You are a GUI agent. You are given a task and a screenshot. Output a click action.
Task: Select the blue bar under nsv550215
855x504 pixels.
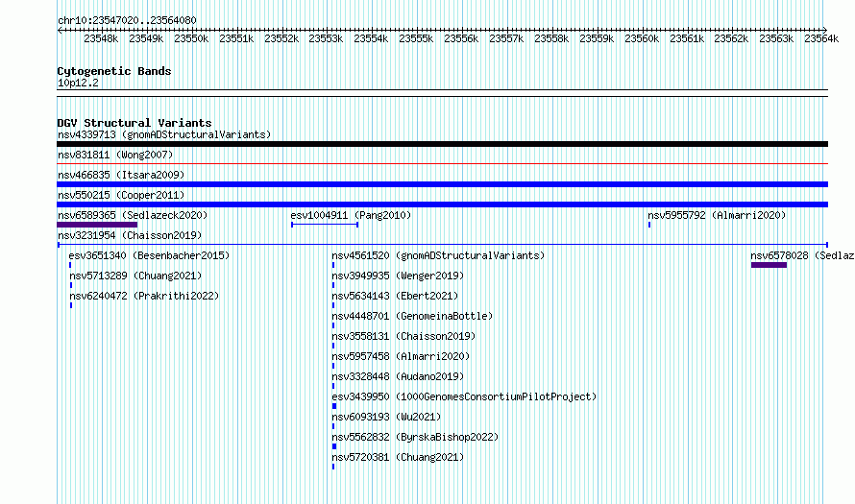point(442,204)
